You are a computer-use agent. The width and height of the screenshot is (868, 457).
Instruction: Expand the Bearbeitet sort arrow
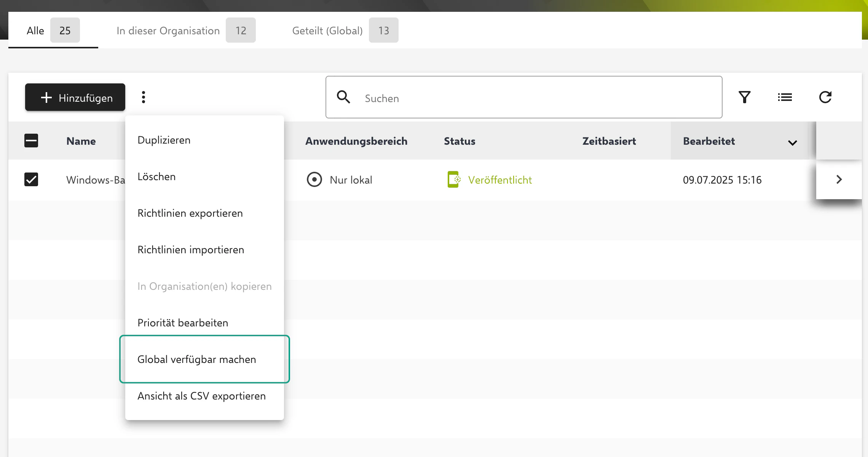[x=793, y=143]
